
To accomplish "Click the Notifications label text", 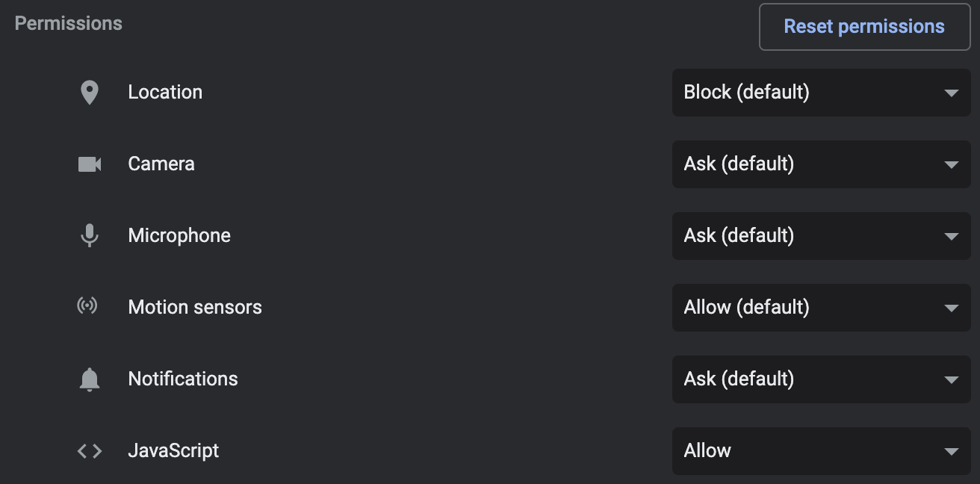I will (183, 379).
